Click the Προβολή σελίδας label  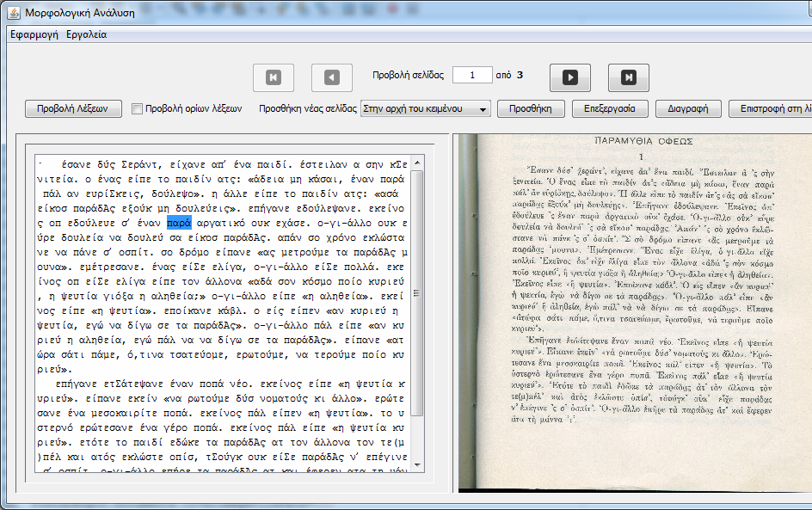pyautogui.click(x=408, y=75)
